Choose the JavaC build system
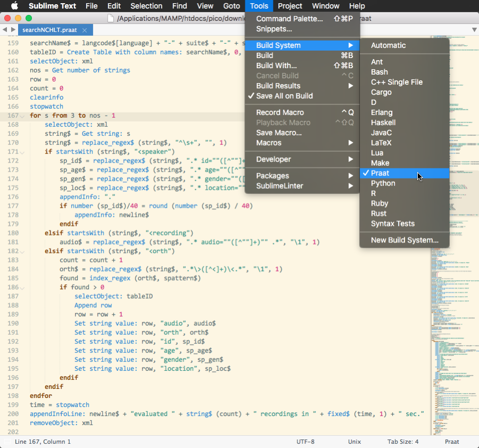Image resolution: width=479 pixels, height=448 pixels. tap(404, 133)
